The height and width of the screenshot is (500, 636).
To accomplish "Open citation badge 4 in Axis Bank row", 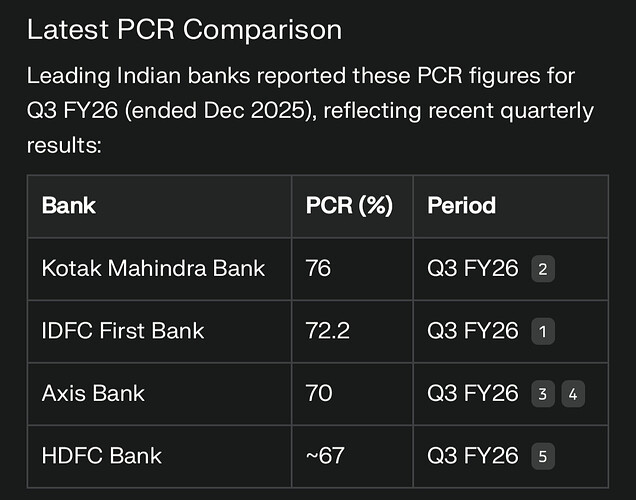I will (572, 393).
